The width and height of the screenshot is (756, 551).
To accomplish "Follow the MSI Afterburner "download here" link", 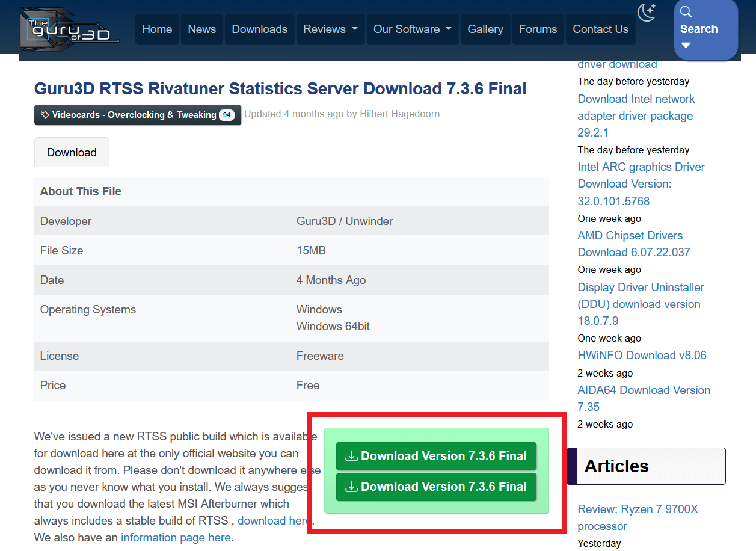I will pos(274,520).
